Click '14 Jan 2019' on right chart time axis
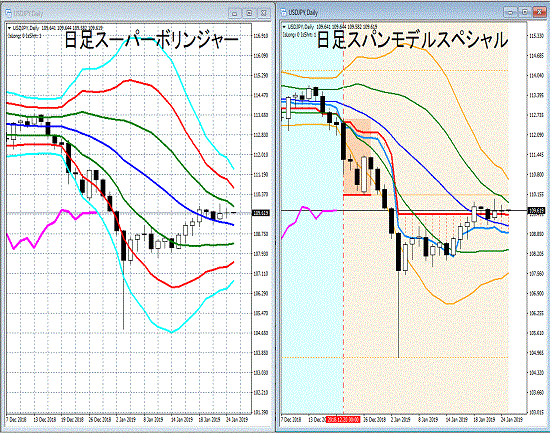The height and width of the screenshot is (433, 550). pyautogui.click(x=457, y=419)
